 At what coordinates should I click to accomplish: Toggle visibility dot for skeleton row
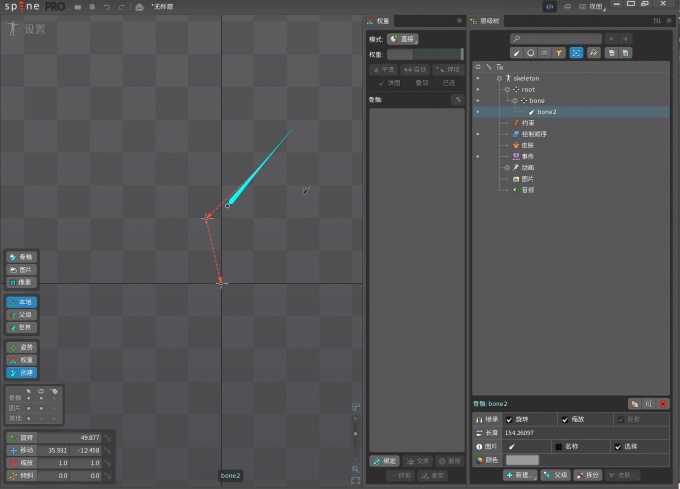(478, 78)
